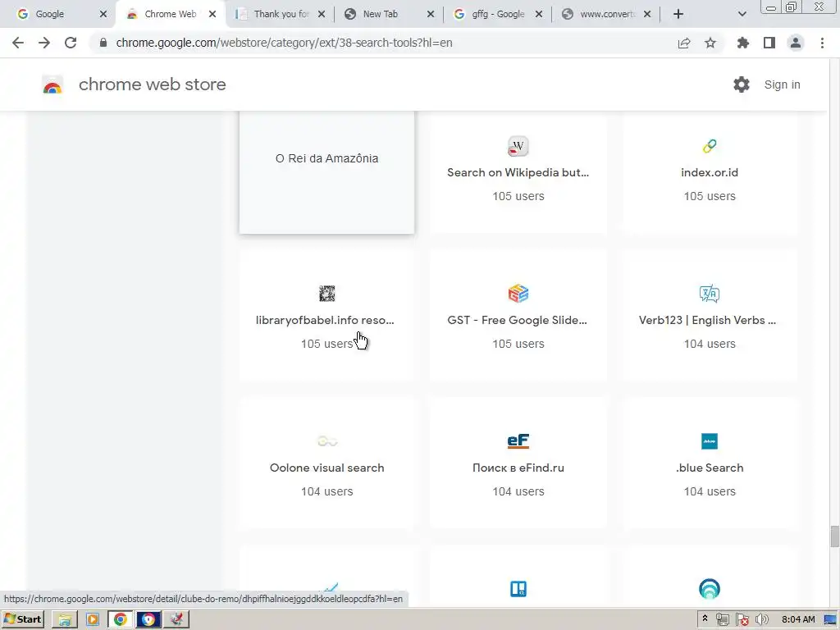The height and width of the screenshot is (630, 840).
Task: Open a new browser tab
Action: tap(678, 14)
